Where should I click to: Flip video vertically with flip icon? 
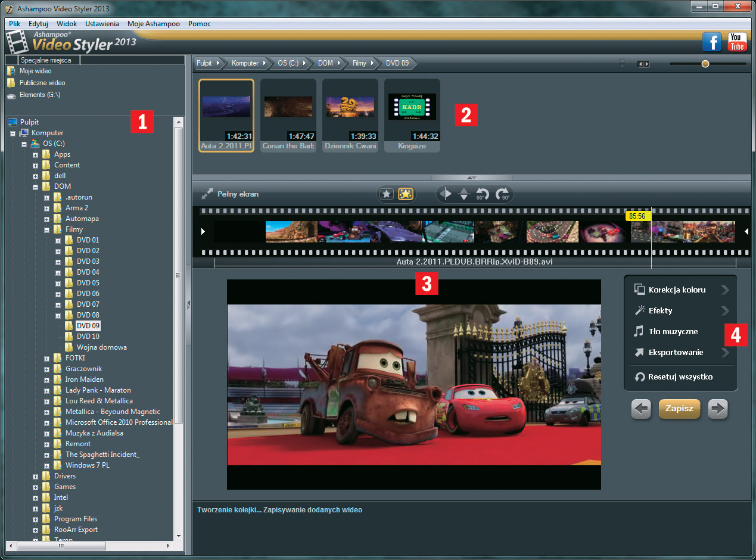coord(463,194)
